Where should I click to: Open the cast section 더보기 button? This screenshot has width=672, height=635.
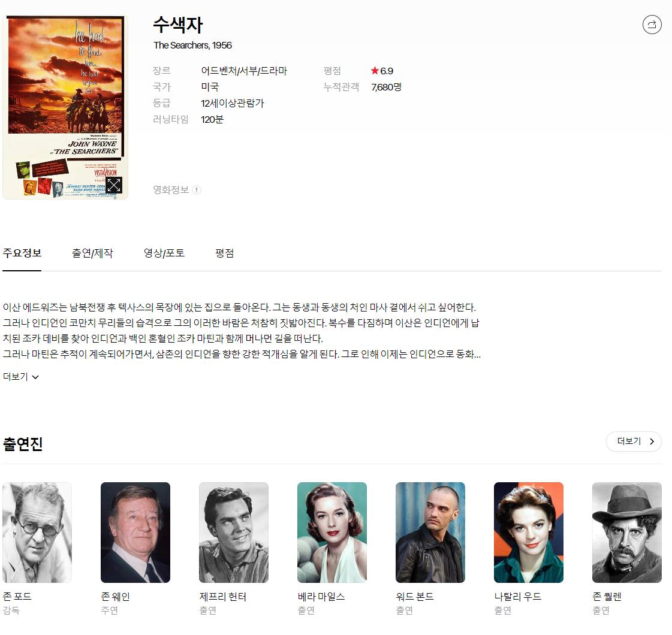pyautogui.click(x=634, y=442)
